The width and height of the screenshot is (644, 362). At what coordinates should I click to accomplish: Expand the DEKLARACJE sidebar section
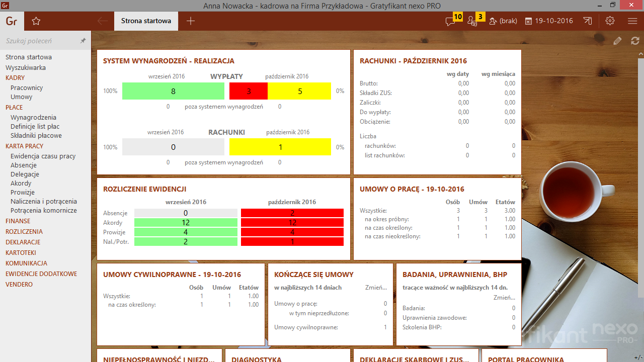[x=23, y=242]
